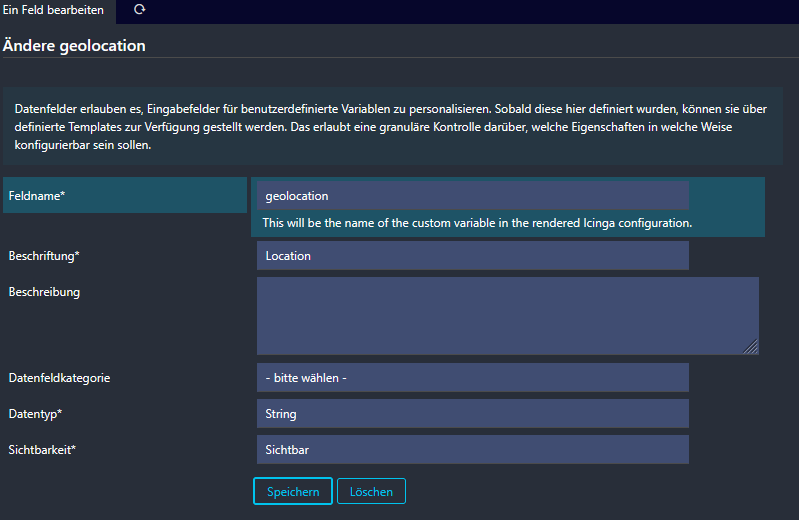Click the Löschen button
The image size is (799, 520).
coord(371,492)
